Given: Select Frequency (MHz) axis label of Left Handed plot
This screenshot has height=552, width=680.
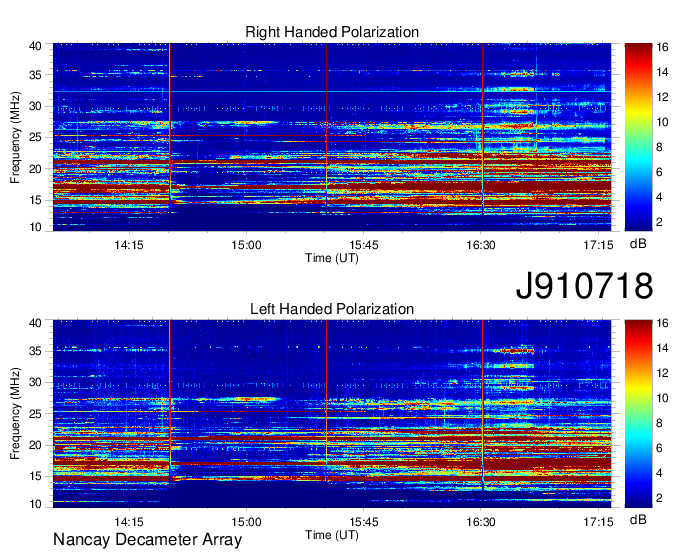Looking at the screenshot, I should pyautogui.click(x=15, y=414).
